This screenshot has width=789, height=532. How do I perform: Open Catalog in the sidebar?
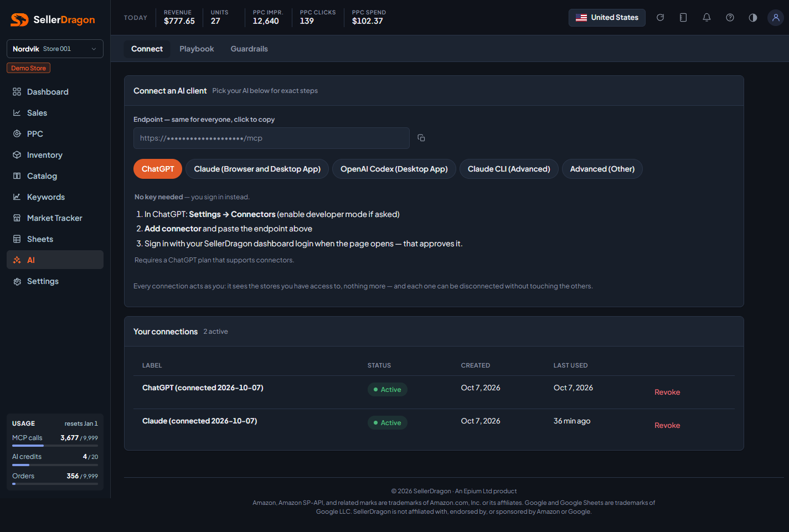pyautogui.click(x=55, y=176)
